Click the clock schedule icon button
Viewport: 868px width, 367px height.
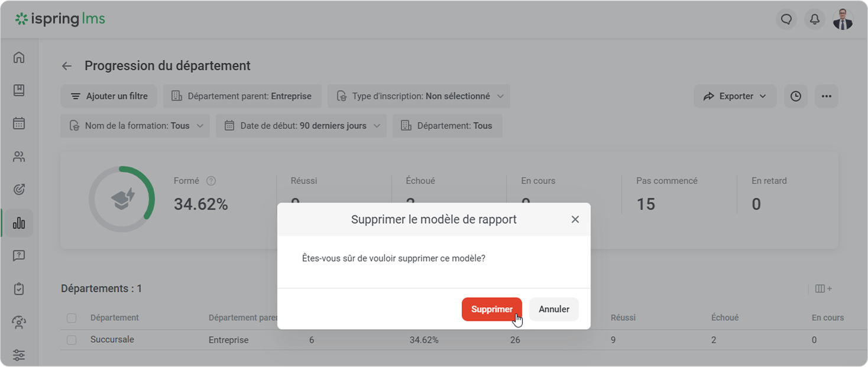[x=795, y=96]
